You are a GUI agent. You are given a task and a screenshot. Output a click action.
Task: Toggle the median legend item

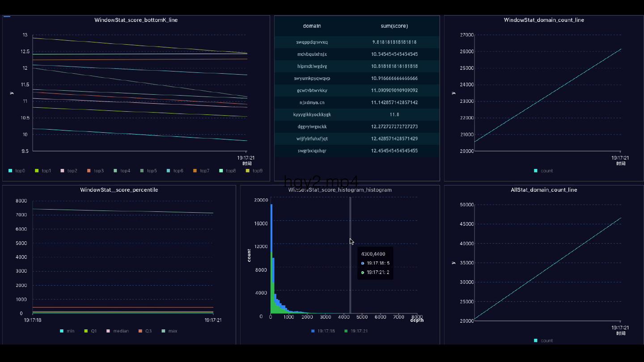(118, 331)
